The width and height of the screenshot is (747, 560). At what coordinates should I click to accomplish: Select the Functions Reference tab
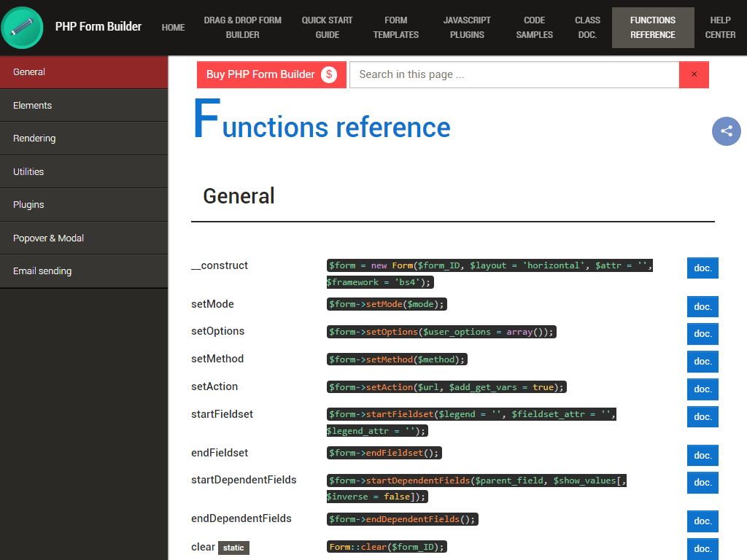(653, 28)
